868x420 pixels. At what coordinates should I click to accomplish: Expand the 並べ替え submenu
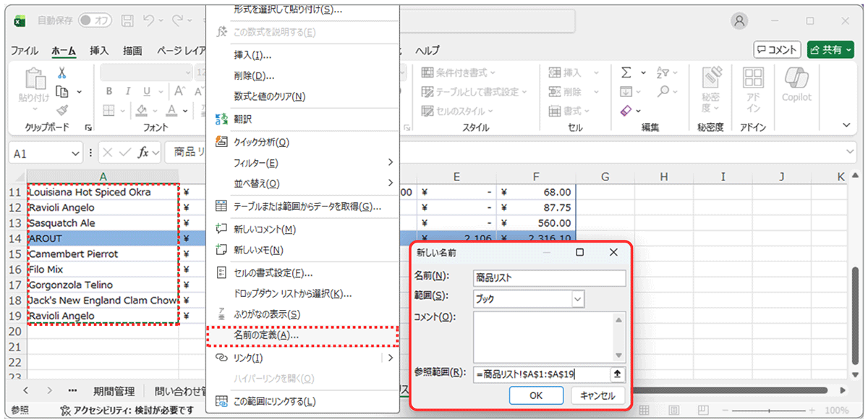(x=391, y=183)
